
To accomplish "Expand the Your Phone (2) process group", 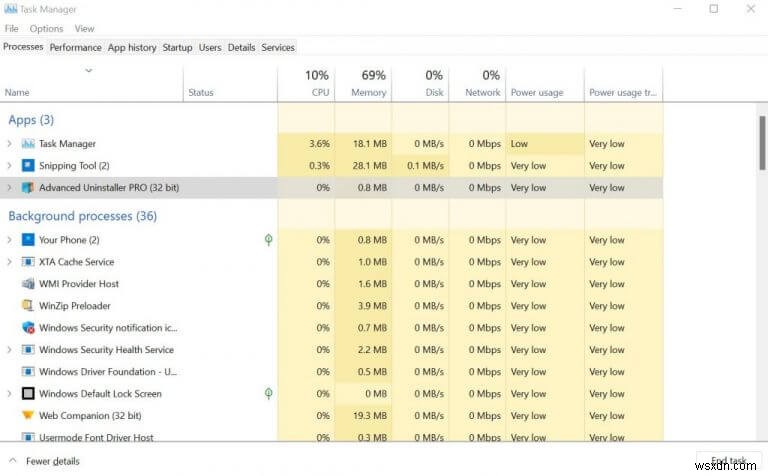I will pos(9,240).
